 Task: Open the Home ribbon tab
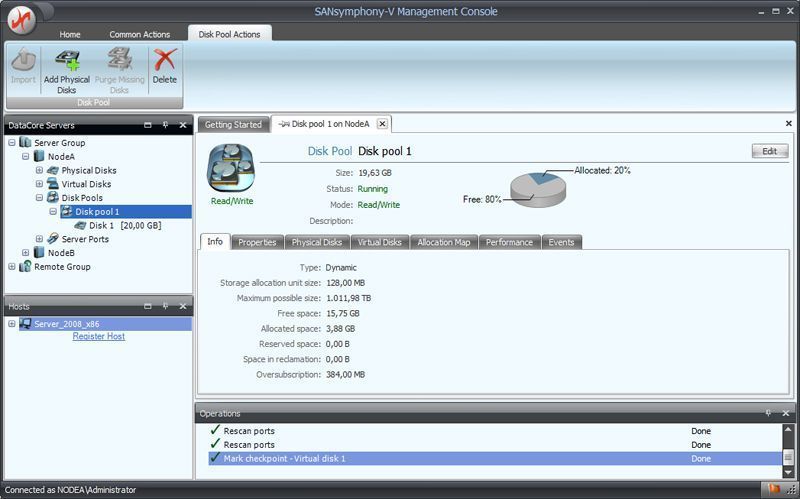coord(70,34)
